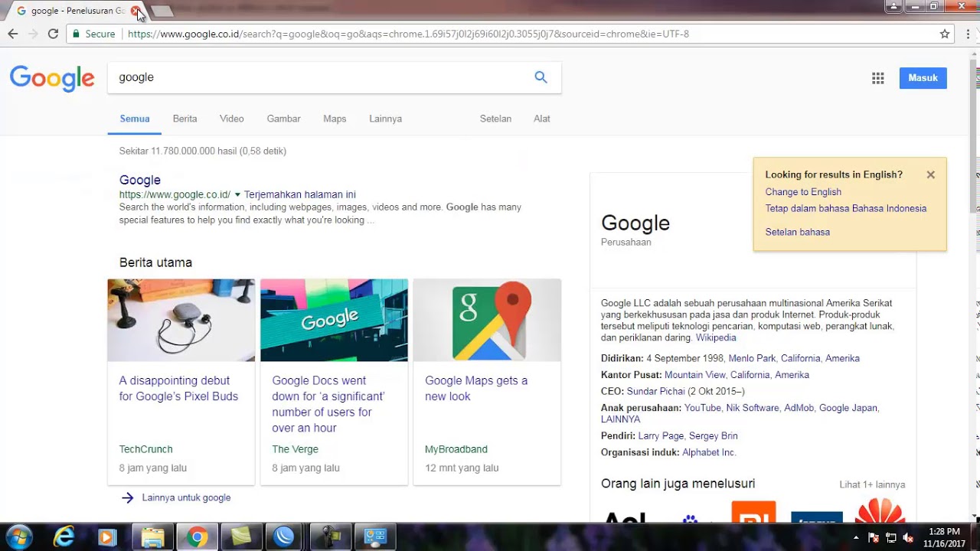Open the Google apps grid icon
The width and height of the screenshot is (980, 551).
click(878, 78)
